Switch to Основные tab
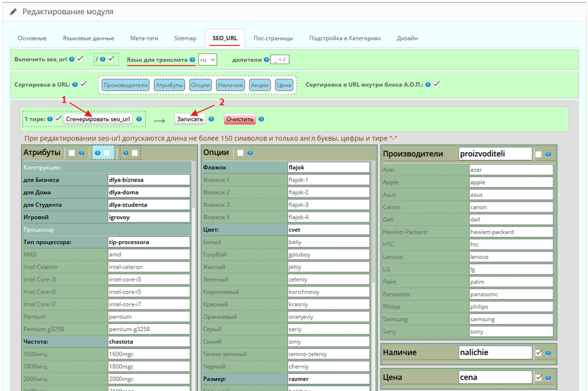The image size is (588, 391). (32, 38)
